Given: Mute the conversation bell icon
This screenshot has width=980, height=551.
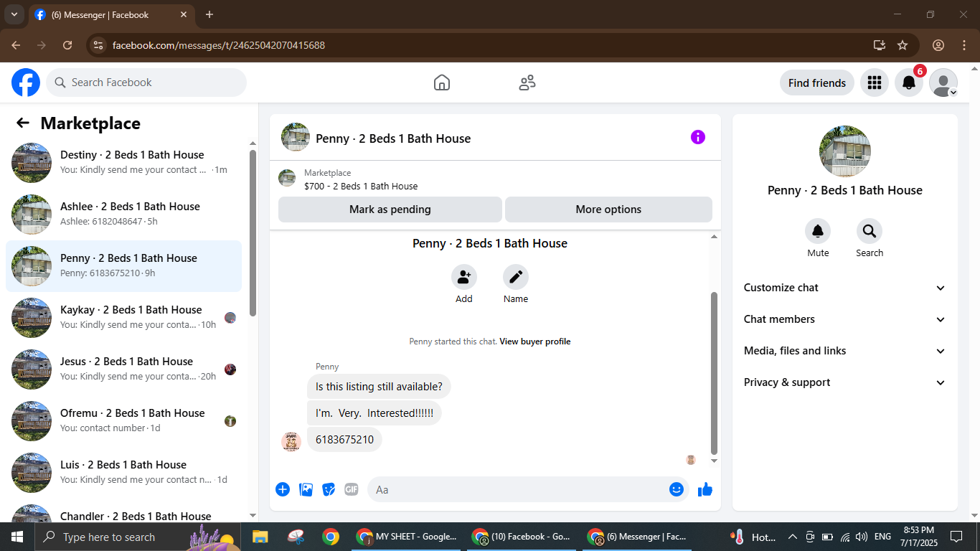Looking at the screenshot, I should 818,231.
